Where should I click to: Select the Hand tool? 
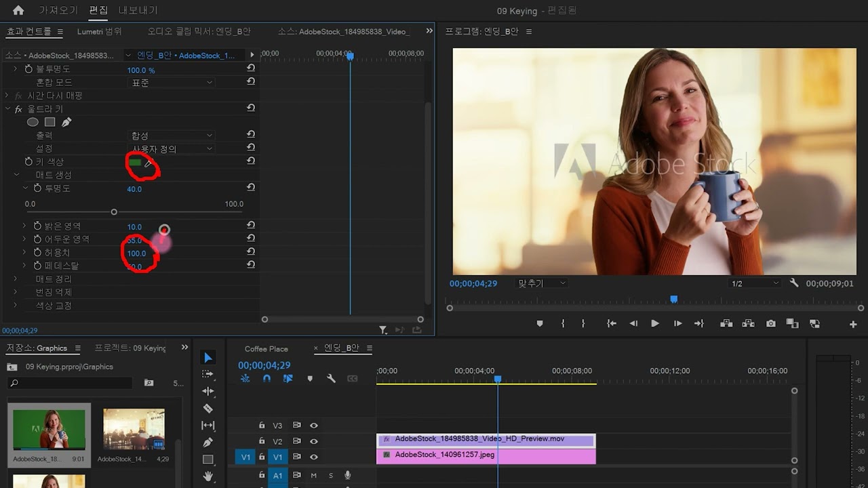pos(208,476)
